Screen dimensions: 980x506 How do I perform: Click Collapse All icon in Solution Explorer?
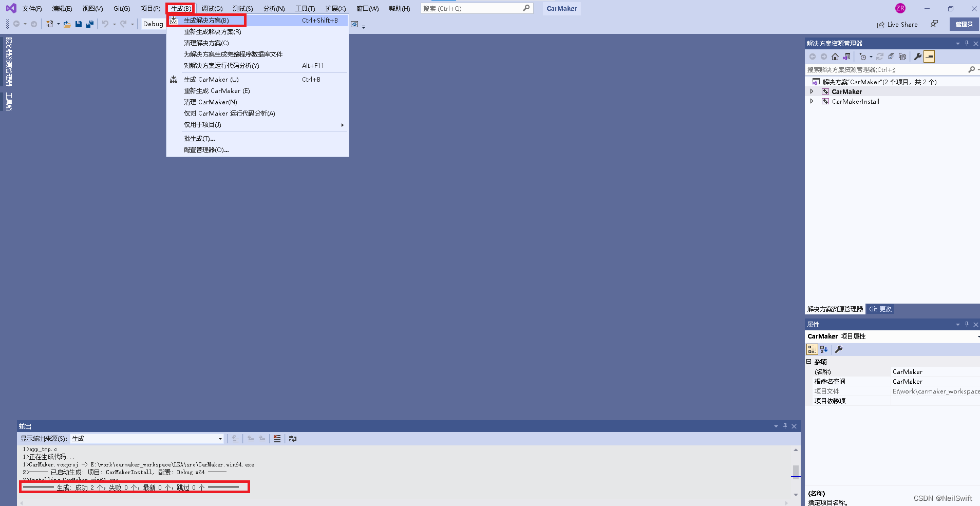click(x=891, y=57)
